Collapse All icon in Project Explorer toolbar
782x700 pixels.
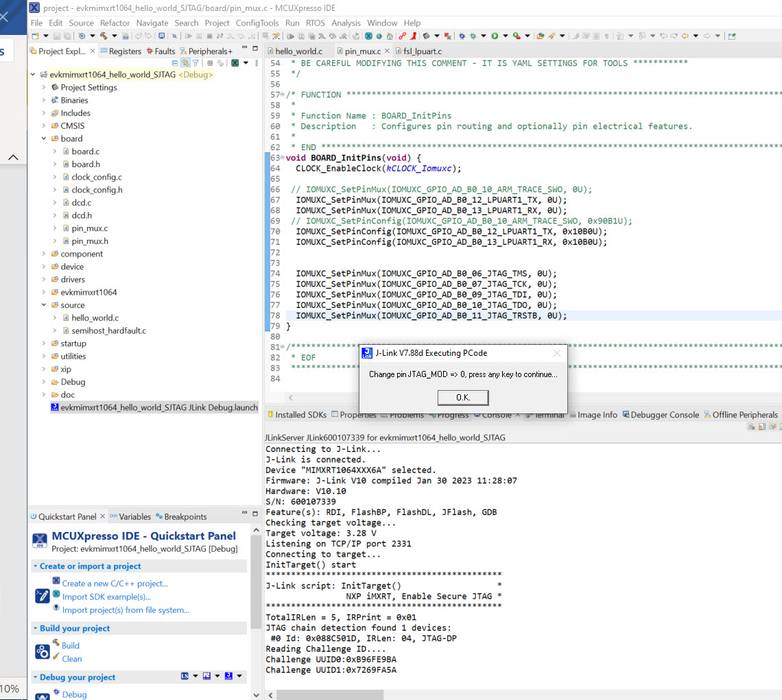pyautogui.click(x=175, y=62)
